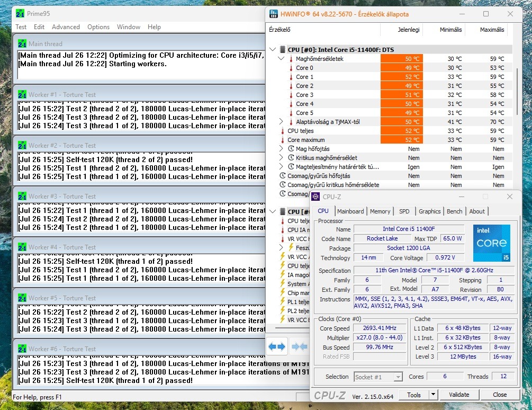Click the Intel Core i5 logo in CPU-Z
This screenshot has width=532, height=410.
pyautogui.click(x=492, y=243)
